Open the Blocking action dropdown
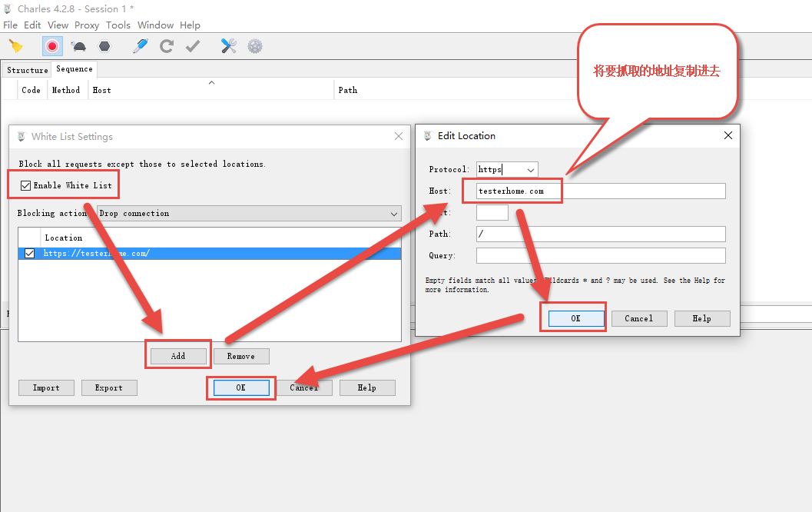 click(x=249, y=214)
